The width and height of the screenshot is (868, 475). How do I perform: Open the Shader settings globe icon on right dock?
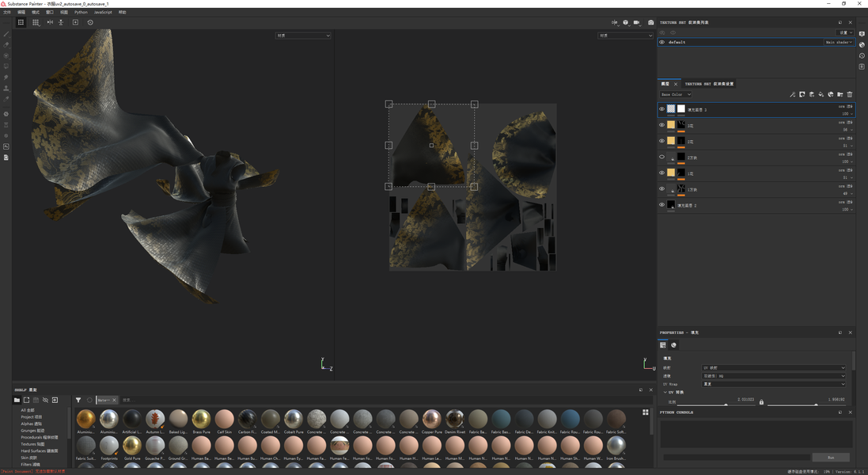(862, 45)
